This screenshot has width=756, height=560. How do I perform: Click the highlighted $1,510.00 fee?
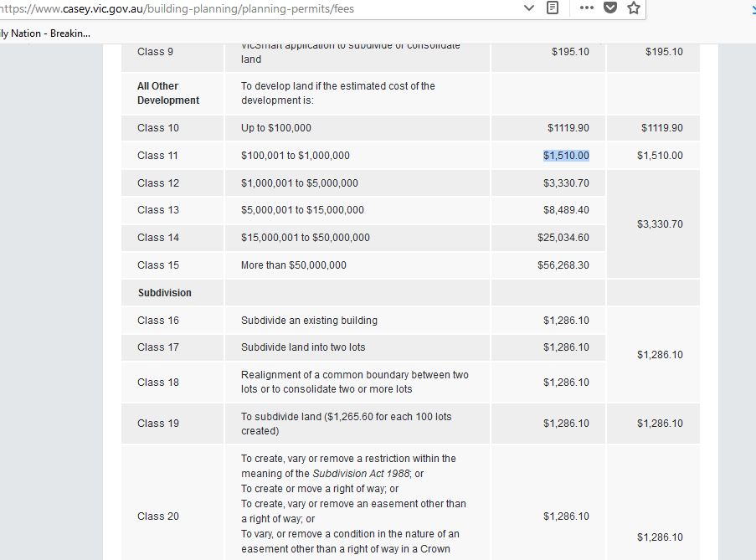pos(566,156)
